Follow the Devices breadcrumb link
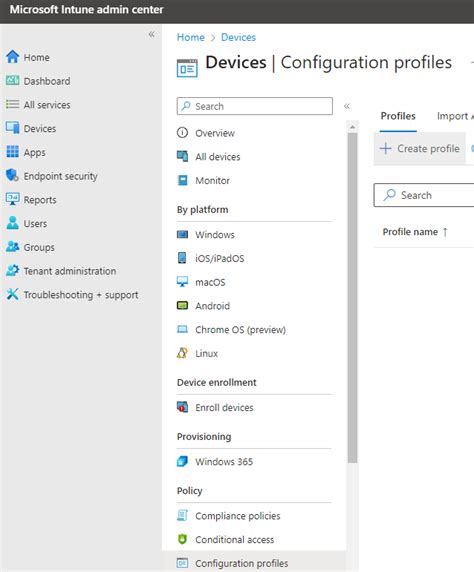 click(239, 37)
